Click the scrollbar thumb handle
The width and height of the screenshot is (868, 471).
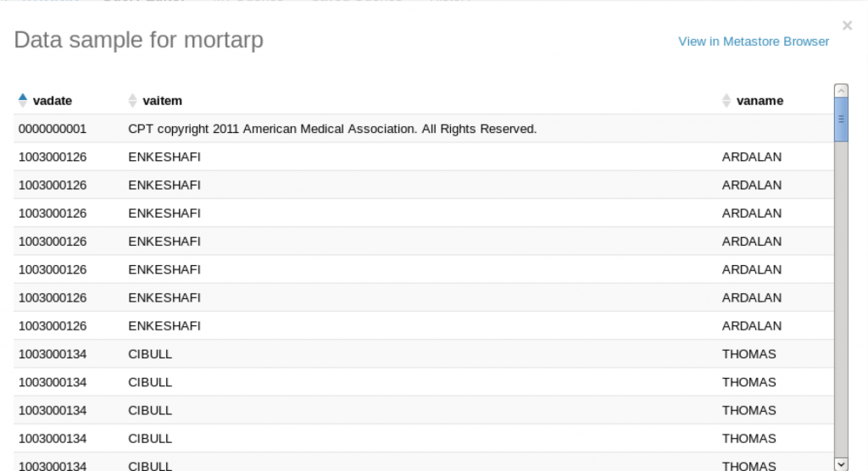click(x=841, y=119)
